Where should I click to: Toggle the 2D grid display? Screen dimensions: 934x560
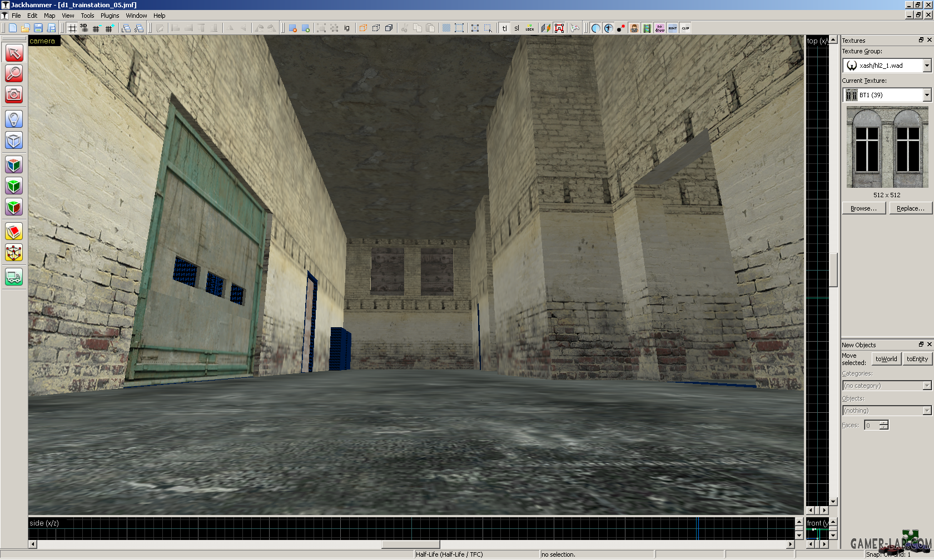pyautogui.click(x=72, y=28)
